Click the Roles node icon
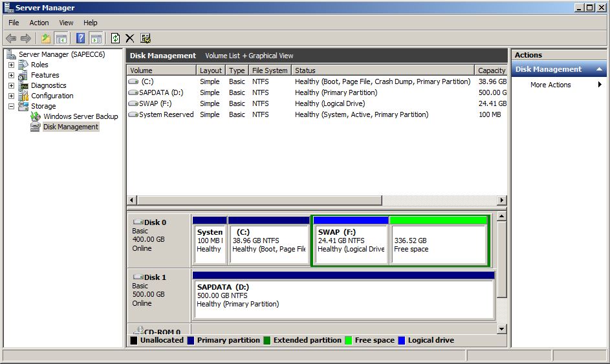Screen dimensions: 610x364 [24, 65]
